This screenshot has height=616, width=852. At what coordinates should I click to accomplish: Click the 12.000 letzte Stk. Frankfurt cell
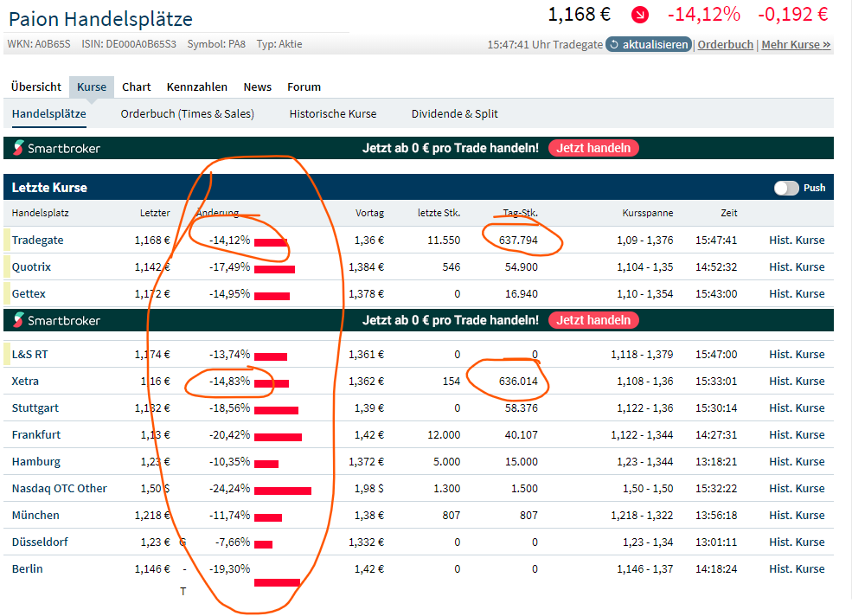444,435
